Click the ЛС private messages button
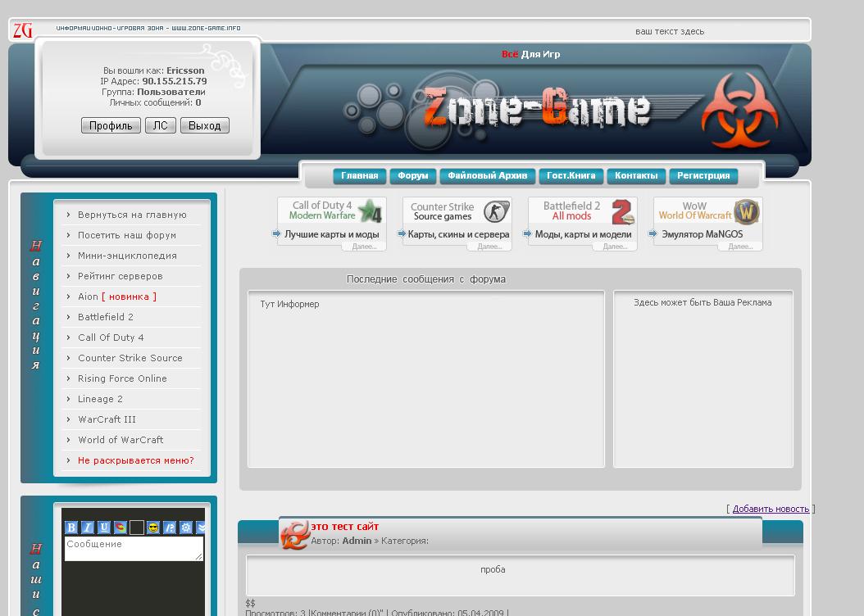The height and width of the screenshot is (616, 864). (x=161, y=125)
